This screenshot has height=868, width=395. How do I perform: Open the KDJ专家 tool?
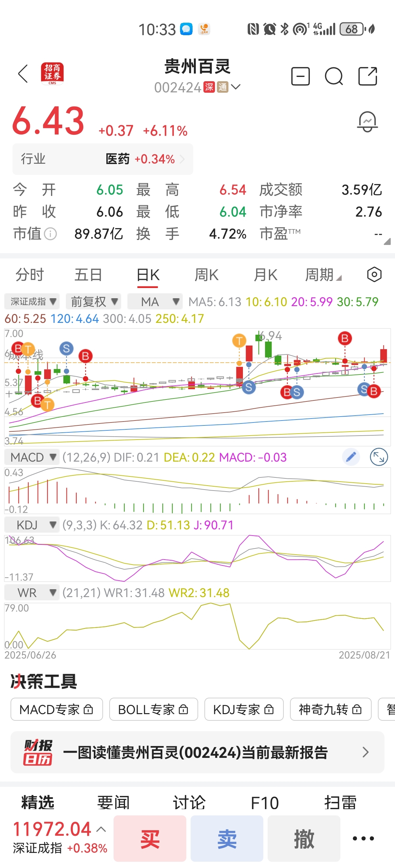[244, 709]
